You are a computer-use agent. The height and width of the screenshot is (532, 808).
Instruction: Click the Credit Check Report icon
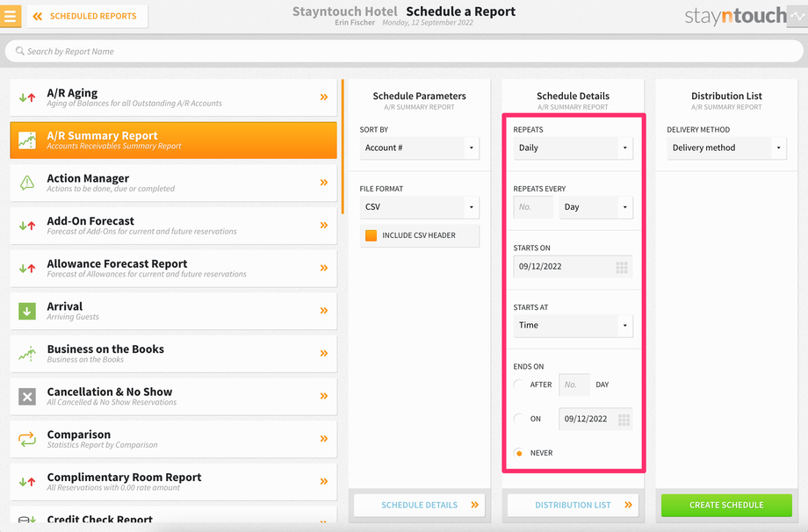(27, 519)
